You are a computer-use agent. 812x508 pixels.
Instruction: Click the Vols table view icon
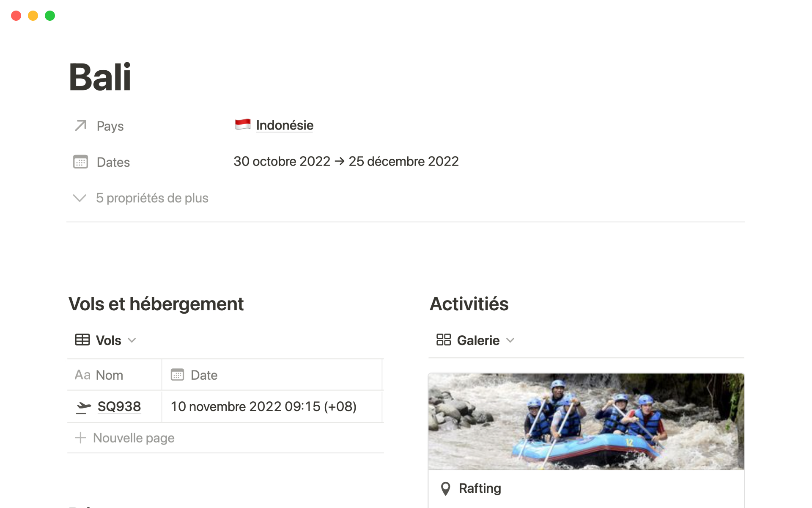[x=82, y=340]
